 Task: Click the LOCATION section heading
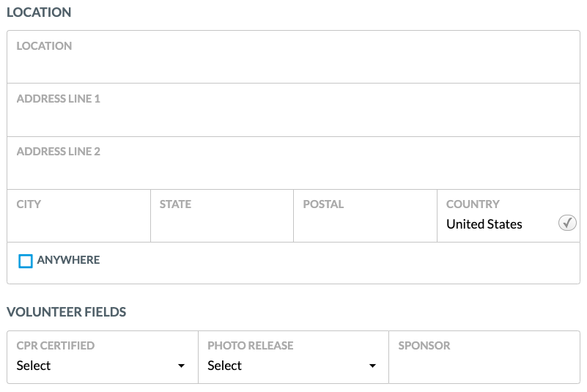click(x=39, y=12)
